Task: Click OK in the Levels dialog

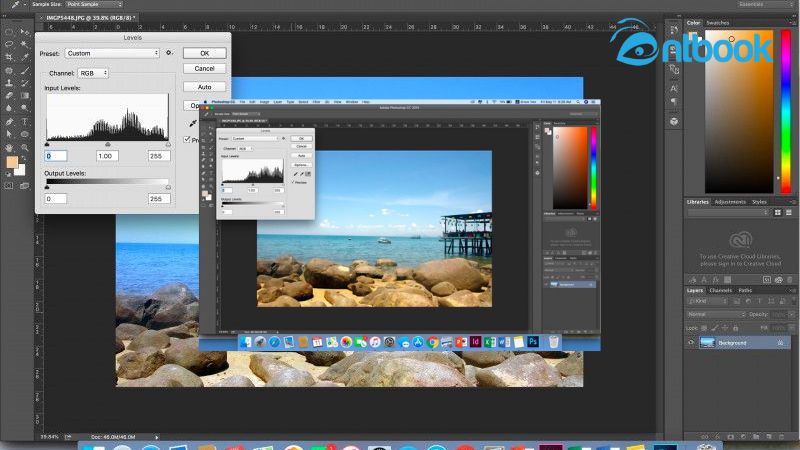Action: 205,53
